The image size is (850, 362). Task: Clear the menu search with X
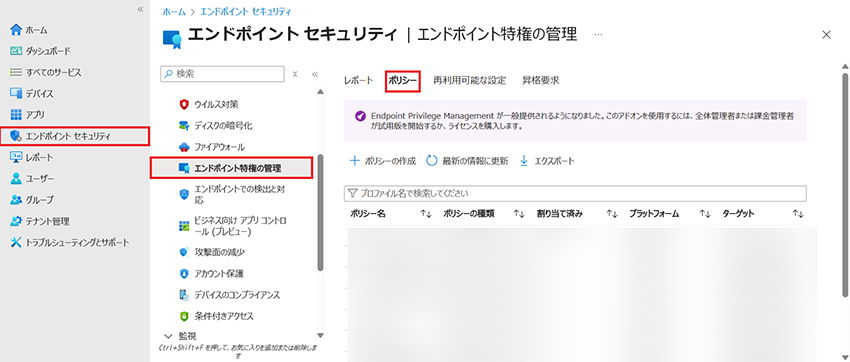point(295,74)
